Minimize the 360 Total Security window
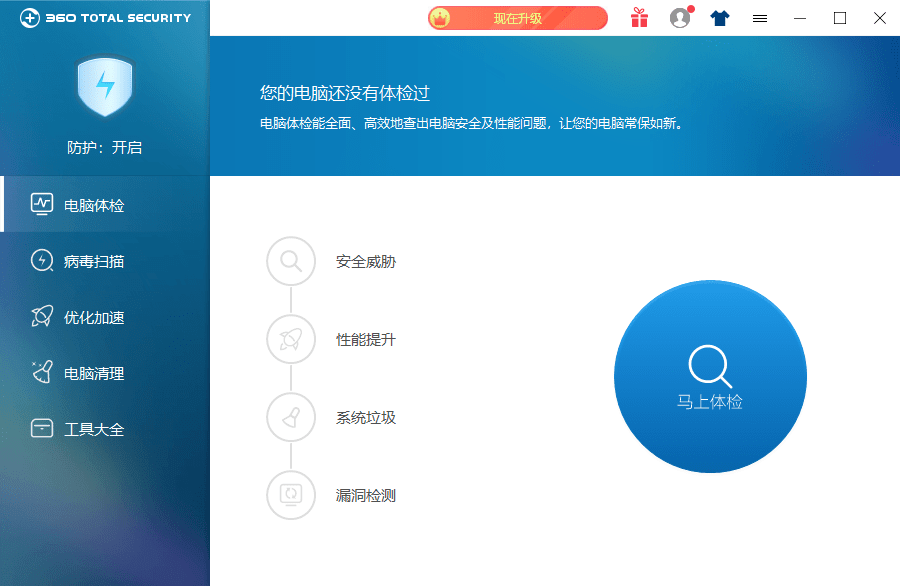Screen dimensions: 900x586 pyautogui.click(x=800, y=18)
